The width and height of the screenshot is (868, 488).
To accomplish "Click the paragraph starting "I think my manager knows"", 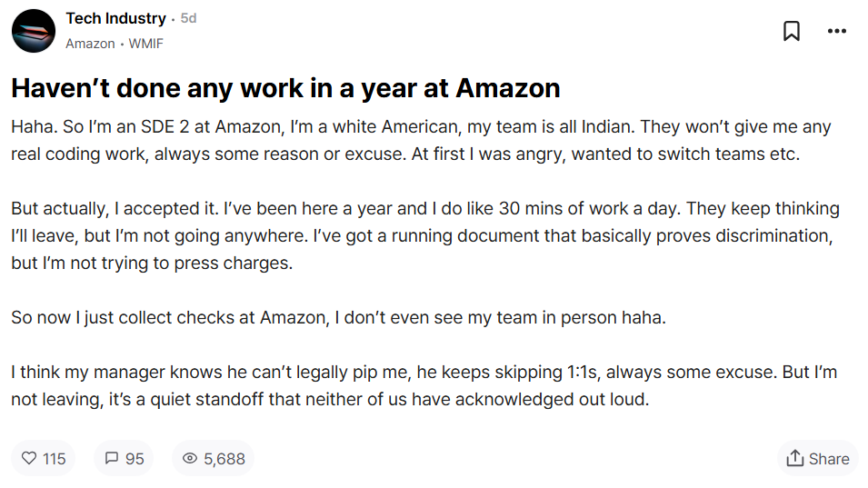I will (x=424, y=386).
